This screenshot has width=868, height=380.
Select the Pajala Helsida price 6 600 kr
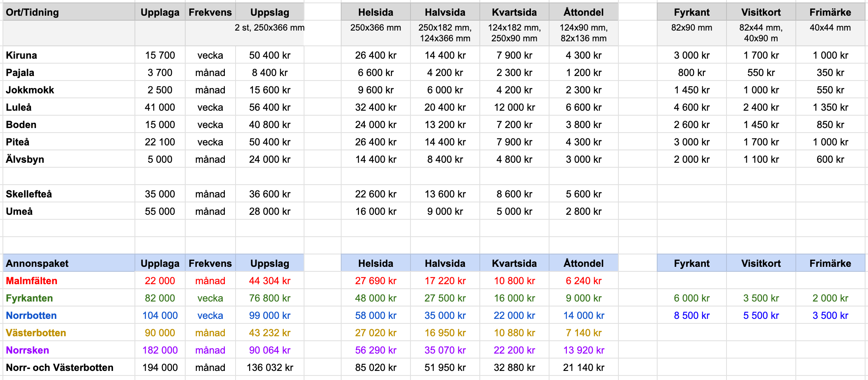click(x=375, y=73)
